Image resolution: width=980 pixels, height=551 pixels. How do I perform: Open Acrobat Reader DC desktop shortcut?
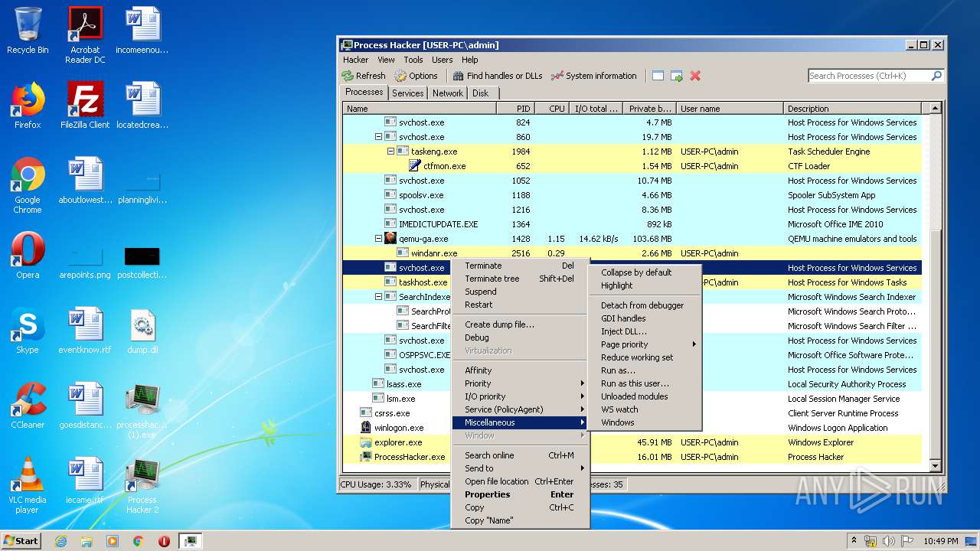(85, 34)
